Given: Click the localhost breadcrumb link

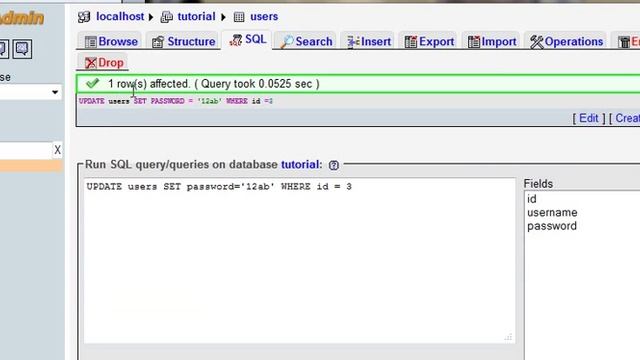Looking at the screenshot, I should 120,16.
